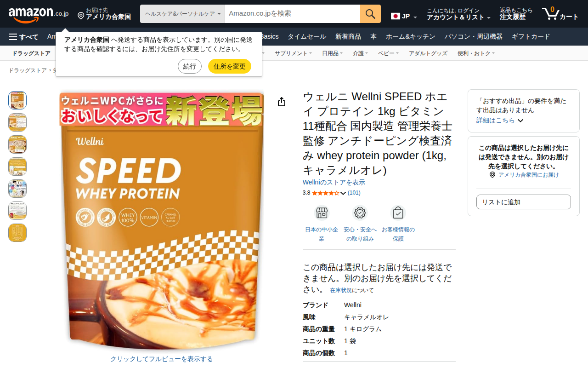Click the orange magnifier search button
This screenshot has height=368, width=588.
pos(370,14)
